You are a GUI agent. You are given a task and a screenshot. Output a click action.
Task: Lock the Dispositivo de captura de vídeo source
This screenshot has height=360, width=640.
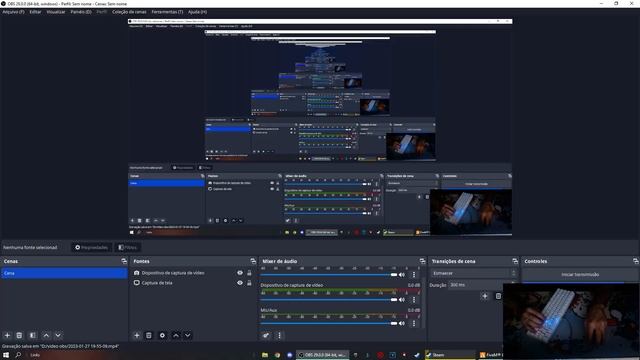click(249, 273)
